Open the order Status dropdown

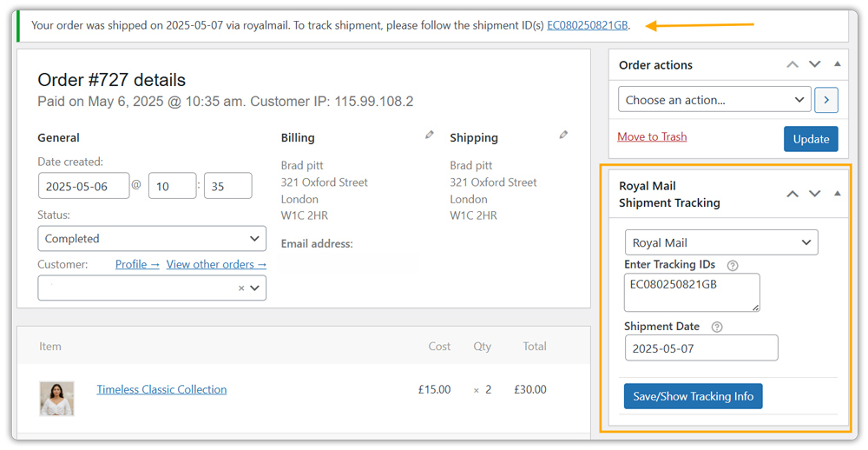[x=152, y=239]
